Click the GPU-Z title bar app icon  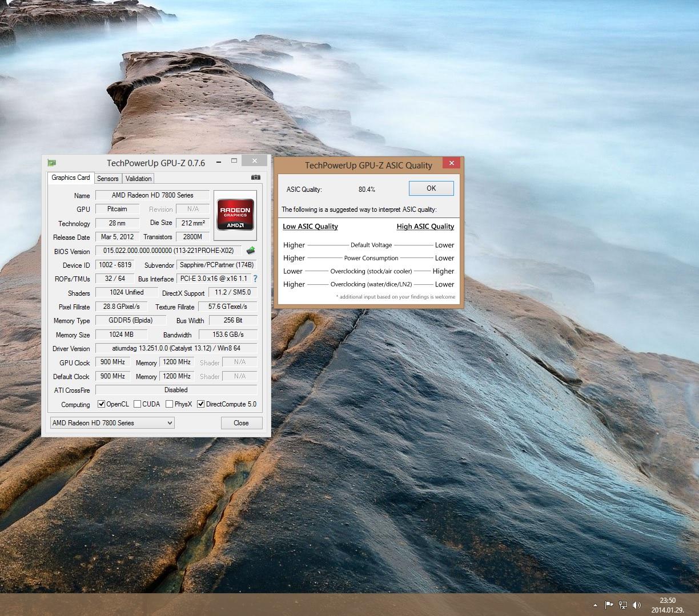pos(51,163)
